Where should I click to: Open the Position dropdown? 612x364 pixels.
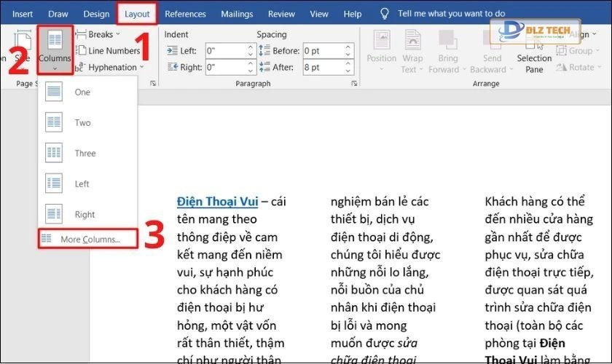[x=381, y=51]
